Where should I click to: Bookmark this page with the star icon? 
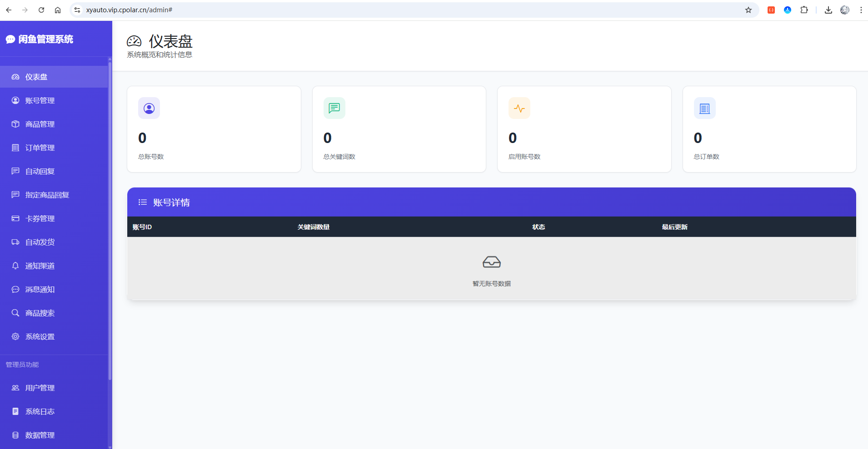748,10
